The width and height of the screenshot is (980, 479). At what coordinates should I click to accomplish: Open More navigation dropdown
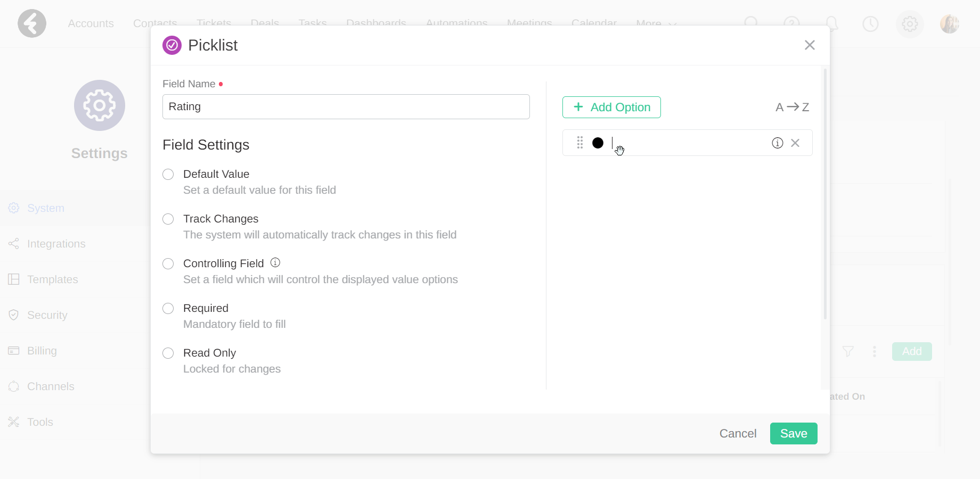(x=656, y=23)
